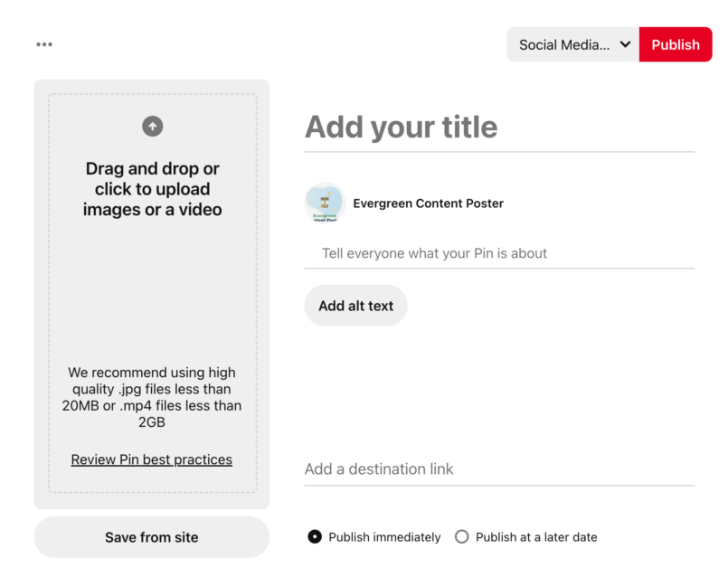The width and height of the screenshot is (728, 577).
Task: Open the three-dot more options menu
Action: tap(44, 44)
